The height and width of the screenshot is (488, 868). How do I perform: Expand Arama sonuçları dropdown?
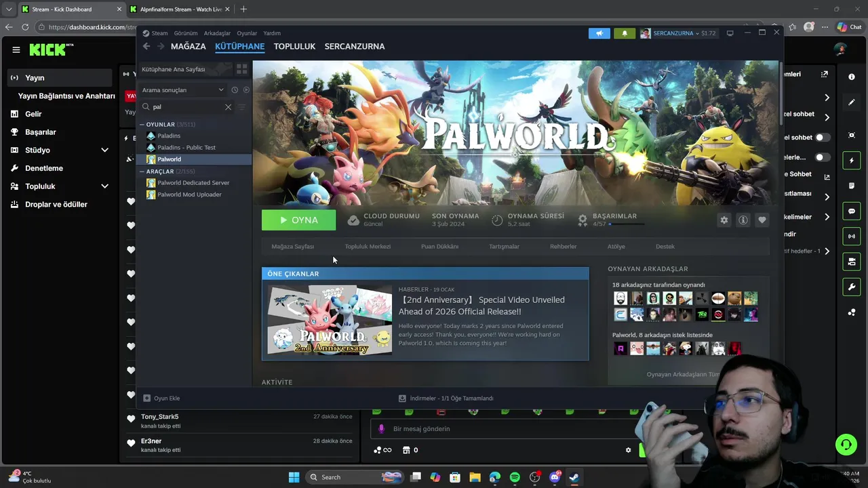pos(182,89)
